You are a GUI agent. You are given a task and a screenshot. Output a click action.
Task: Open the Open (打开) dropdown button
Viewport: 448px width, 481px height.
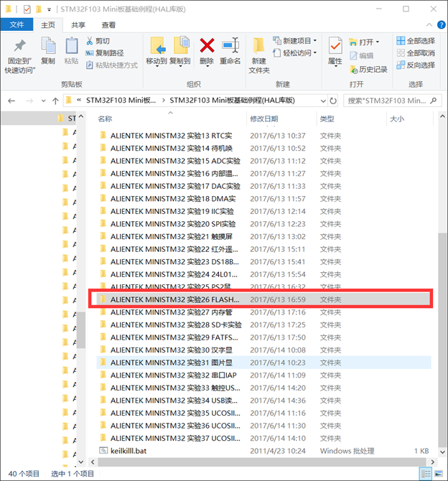pos(365,42)
